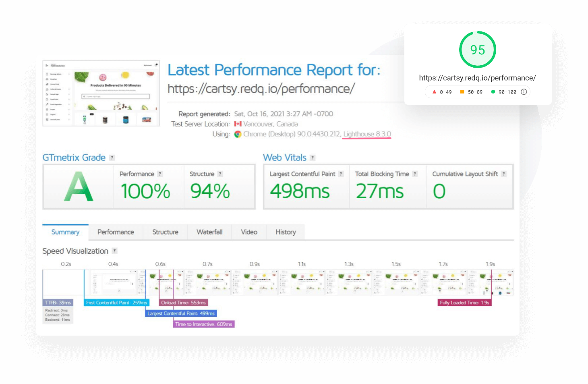Open the History tab
The width and height of the screenshot is (588, 384).
click(286, 232)
